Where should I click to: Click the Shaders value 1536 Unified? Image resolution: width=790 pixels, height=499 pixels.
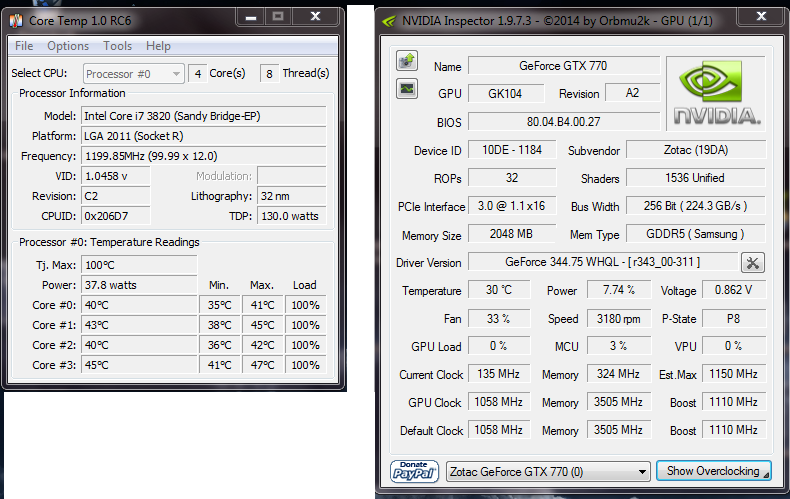click(x=696, y=178)
